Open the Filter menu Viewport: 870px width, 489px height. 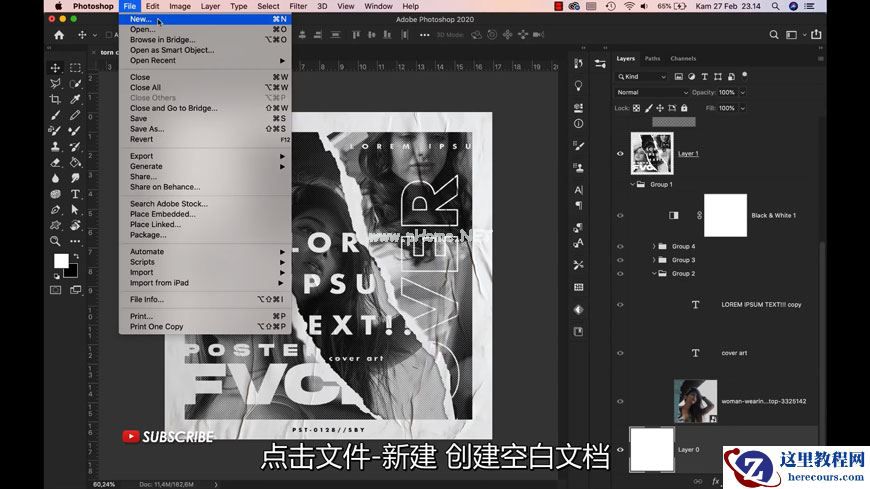coord(298,6)
